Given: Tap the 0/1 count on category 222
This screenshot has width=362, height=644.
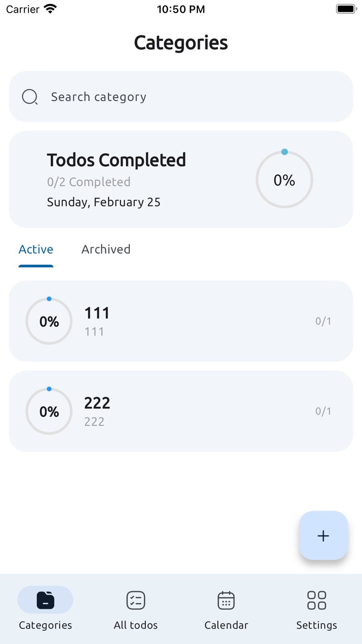Looking at the screenshot, I should tap(323, 411).
